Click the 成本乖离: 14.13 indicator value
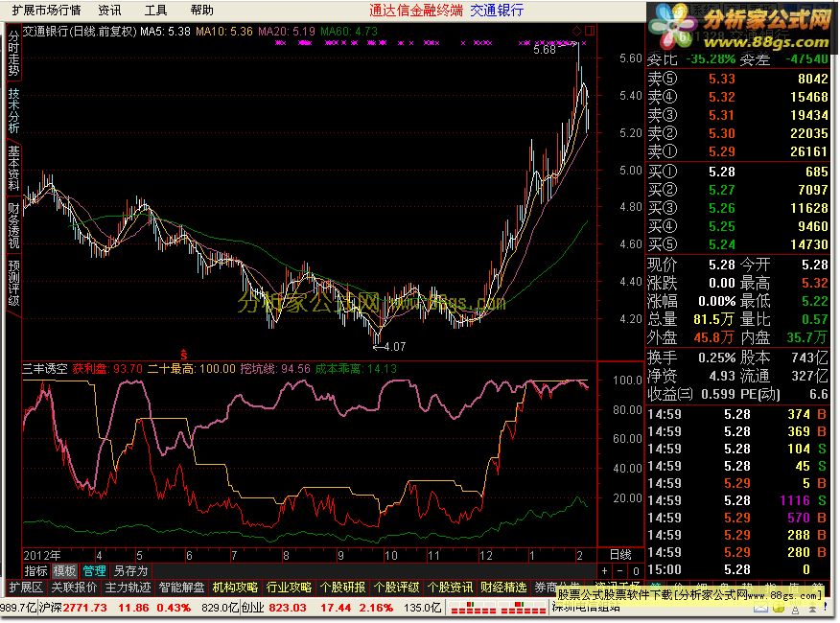 [356, 369]
